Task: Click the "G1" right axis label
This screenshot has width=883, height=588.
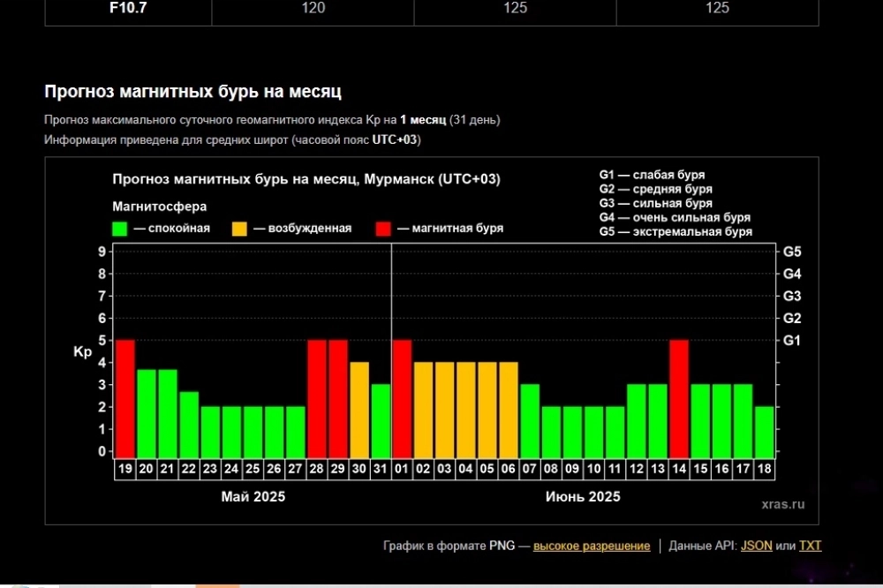Action: click(x=792, y=340)
